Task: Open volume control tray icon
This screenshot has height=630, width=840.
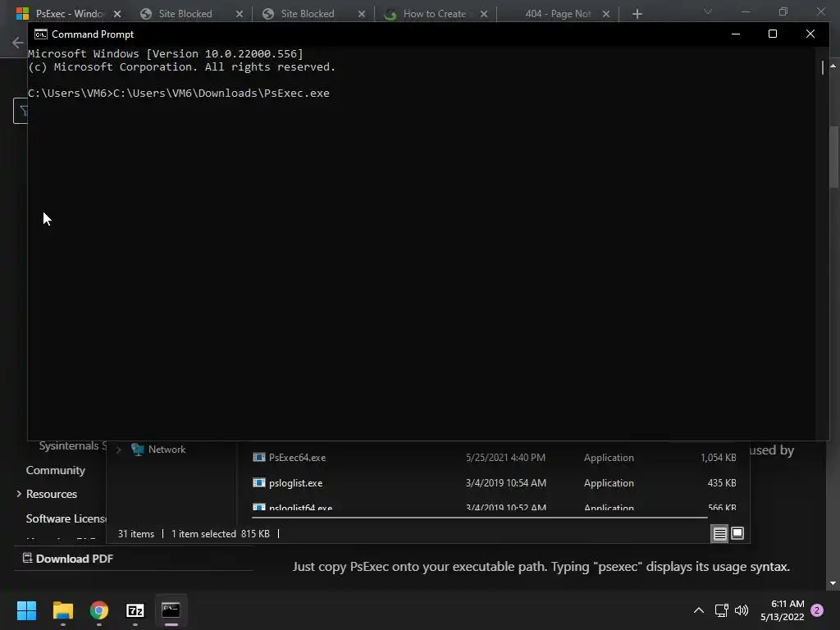Action: click(x=742, y=610)
